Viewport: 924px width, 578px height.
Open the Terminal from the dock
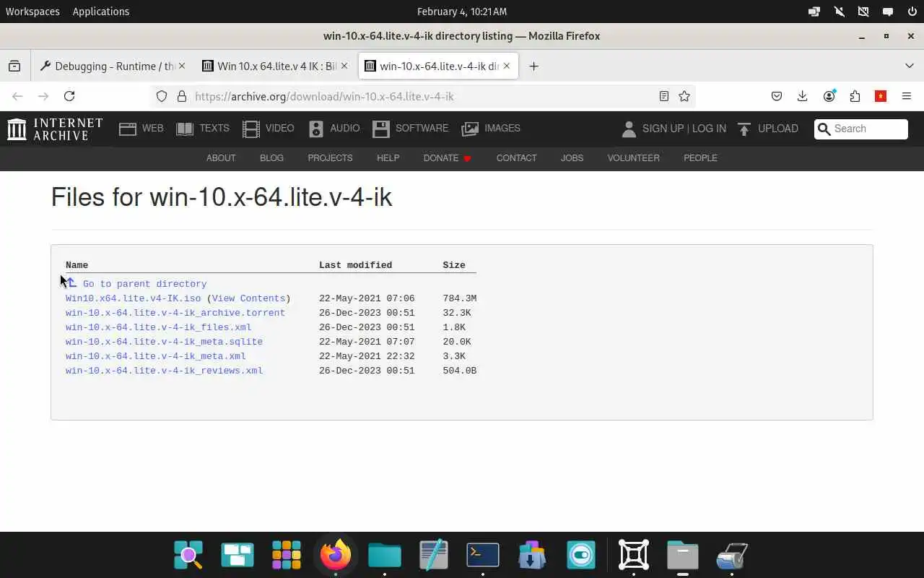click(x=483, y=555)
